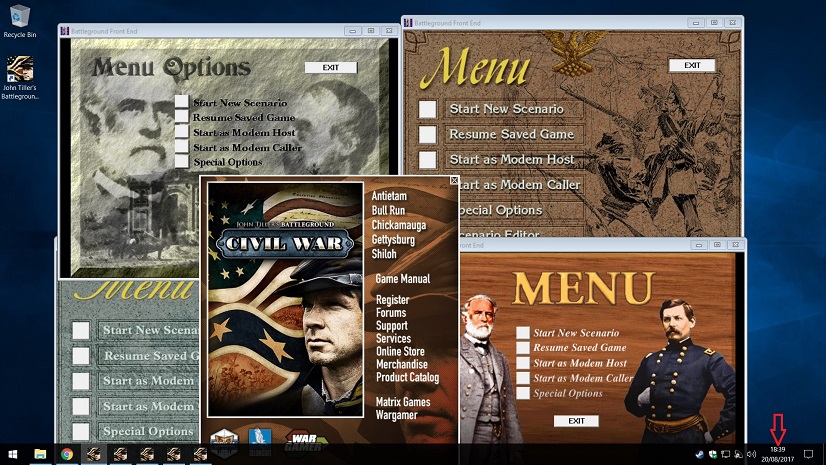The width and height of the screenshot is (826, 465).
Task: Launch Bull Run from the launcher list
Action: (x=388, y=211)
